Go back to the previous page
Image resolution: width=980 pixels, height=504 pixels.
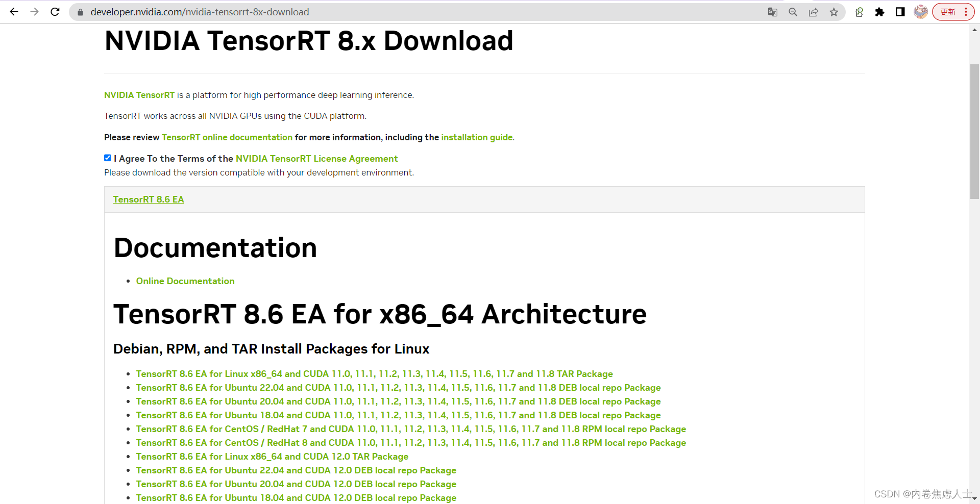pos(14,12)
